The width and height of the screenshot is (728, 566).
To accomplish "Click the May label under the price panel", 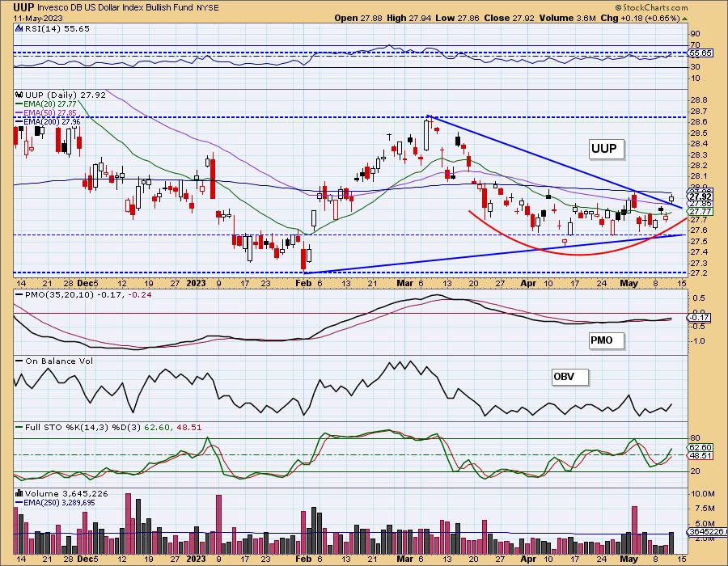I will point(629,283).
